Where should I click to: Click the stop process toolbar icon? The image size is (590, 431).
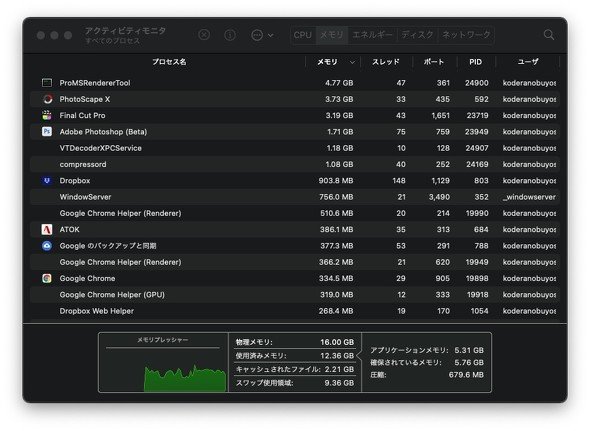point(204,35)
